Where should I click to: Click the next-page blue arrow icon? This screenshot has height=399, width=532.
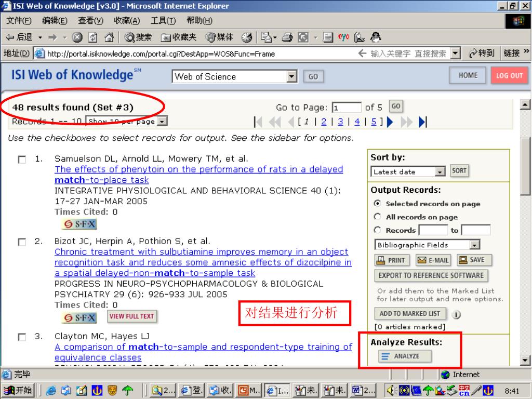(390, 122)
